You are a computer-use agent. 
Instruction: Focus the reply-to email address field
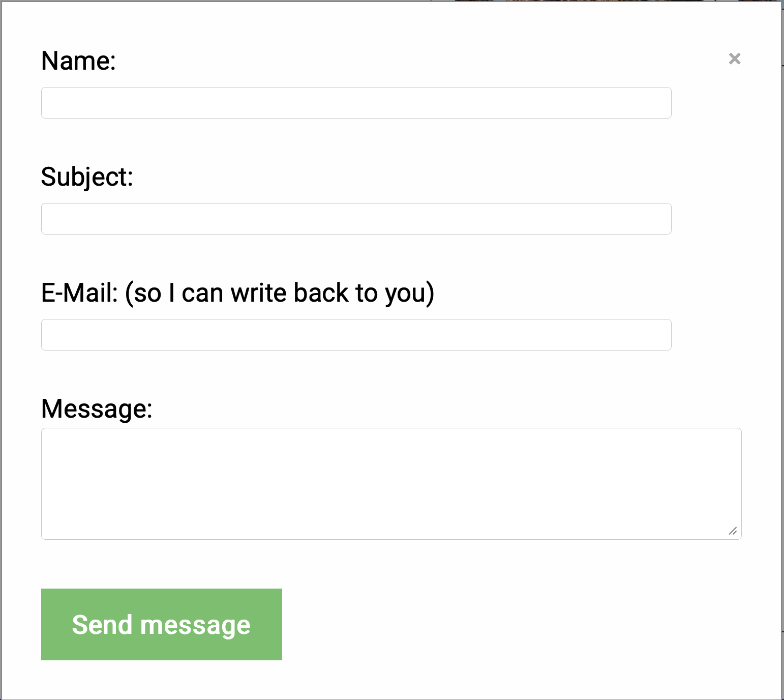click(x=356, y=335)
